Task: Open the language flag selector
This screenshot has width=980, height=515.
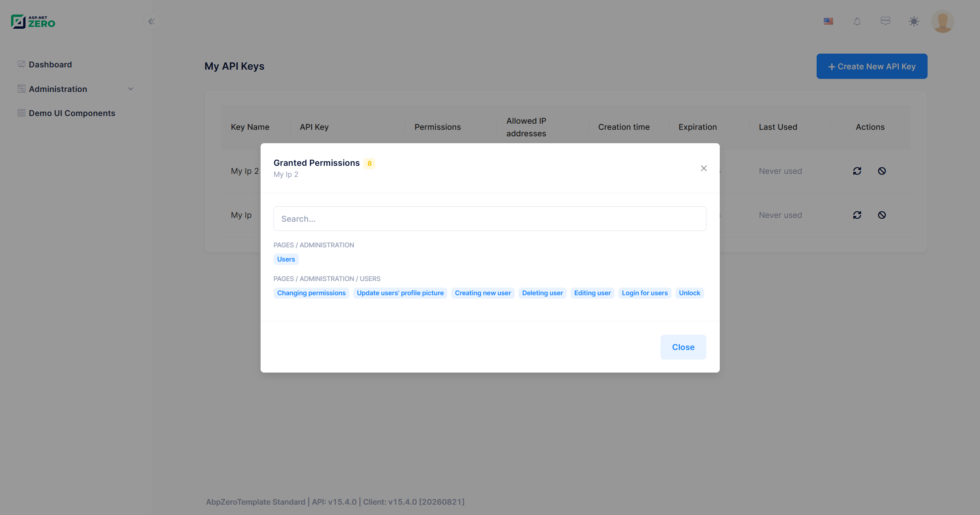Action: coord(828,21)
